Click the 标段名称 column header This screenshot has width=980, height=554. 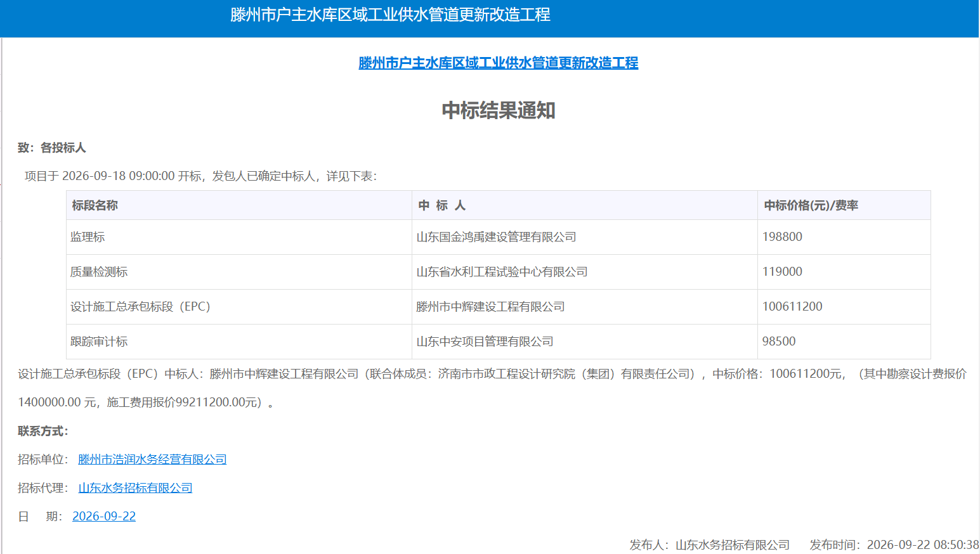[x=239, y=205]
